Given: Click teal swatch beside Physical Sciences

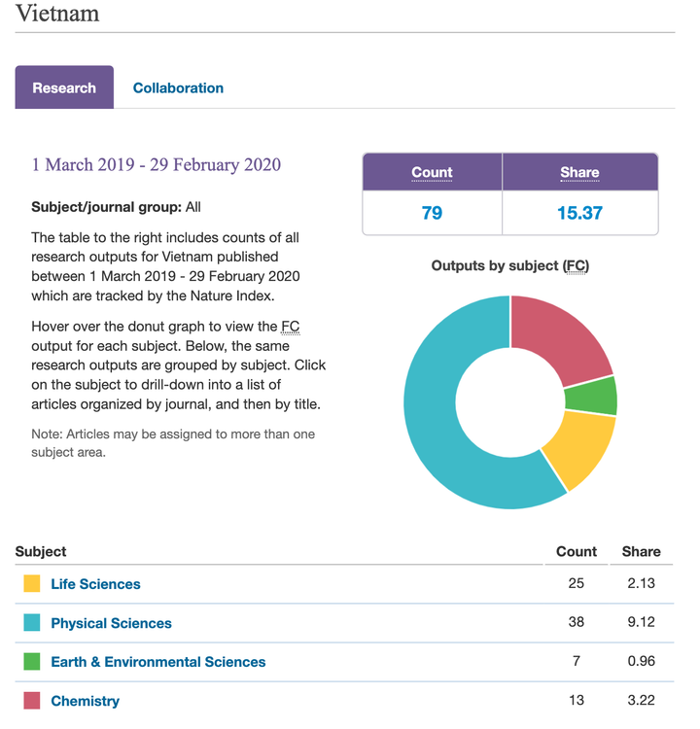Looking at the screenshot, I should pyautogui.click(x=32, y=623).
